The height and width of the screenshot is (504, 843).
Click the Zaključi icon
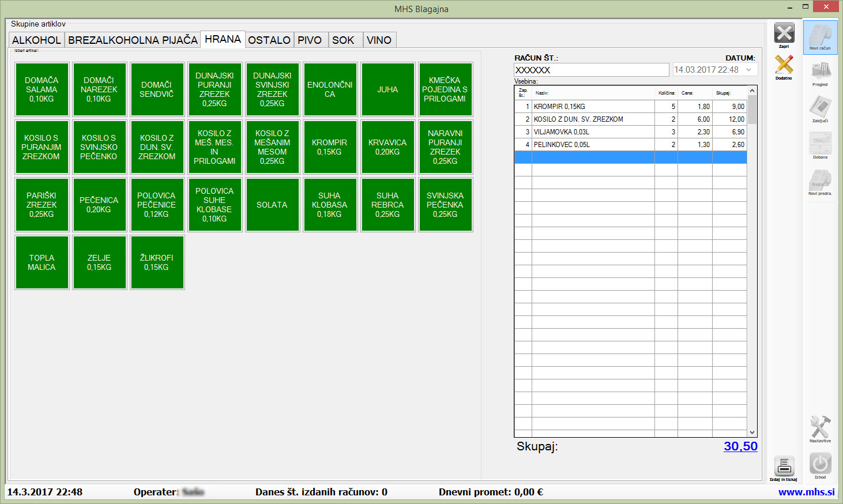point(820,107)
